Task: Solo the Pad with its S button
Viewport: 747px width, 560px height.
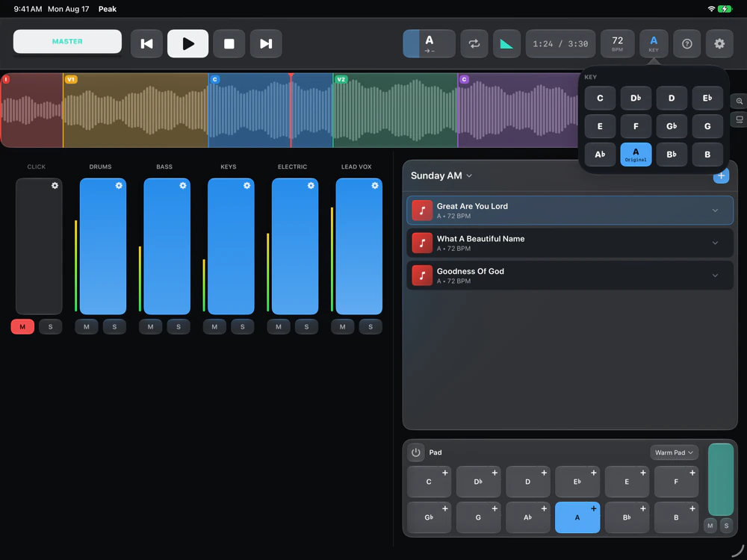Action: coord(727,526)
